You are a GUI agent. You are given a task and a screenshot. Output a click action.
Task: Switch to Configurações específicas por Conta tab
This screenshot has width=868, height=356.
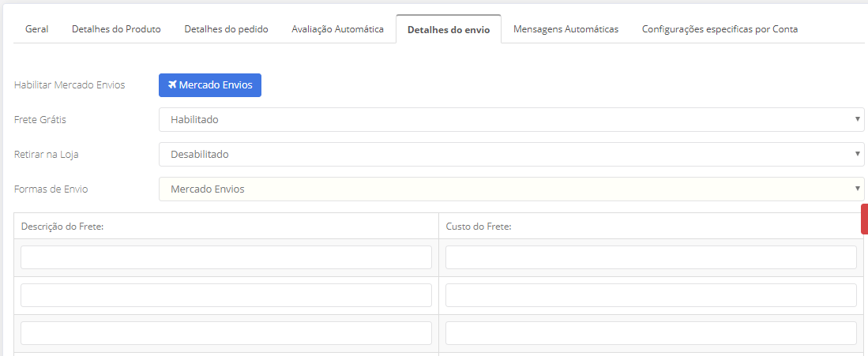720,29
